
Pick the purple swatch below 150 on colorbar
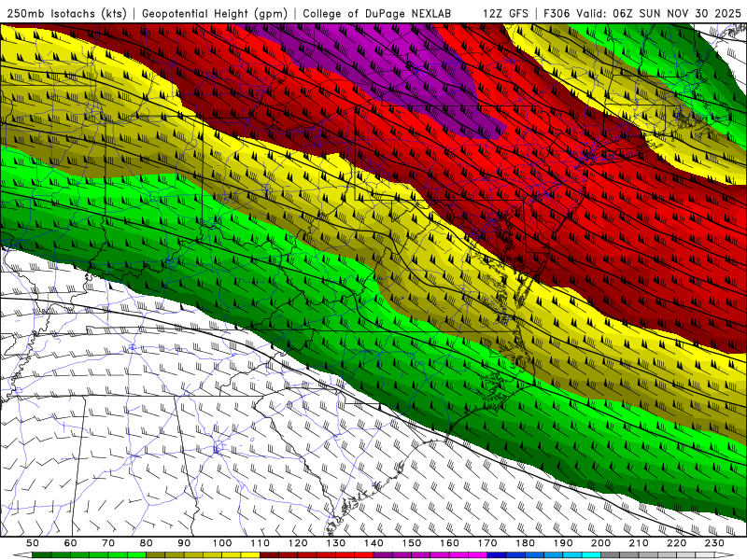tap(402, 555)
